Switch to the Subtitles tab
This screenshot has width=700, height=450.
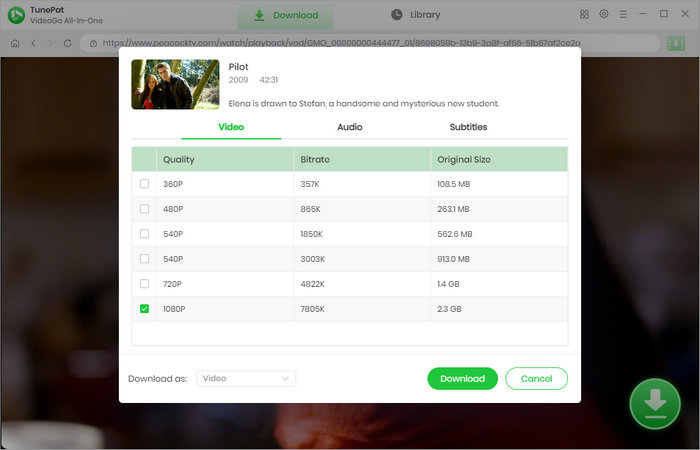point(468,127)
